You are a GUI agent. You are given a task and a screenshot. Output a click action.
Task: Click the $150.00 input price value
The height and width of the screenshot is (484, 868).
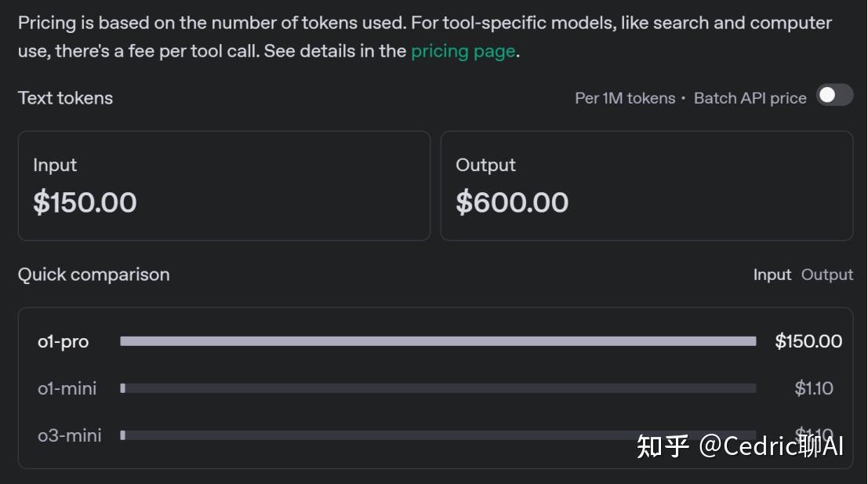pyautogui.click(x=85, y=202)
